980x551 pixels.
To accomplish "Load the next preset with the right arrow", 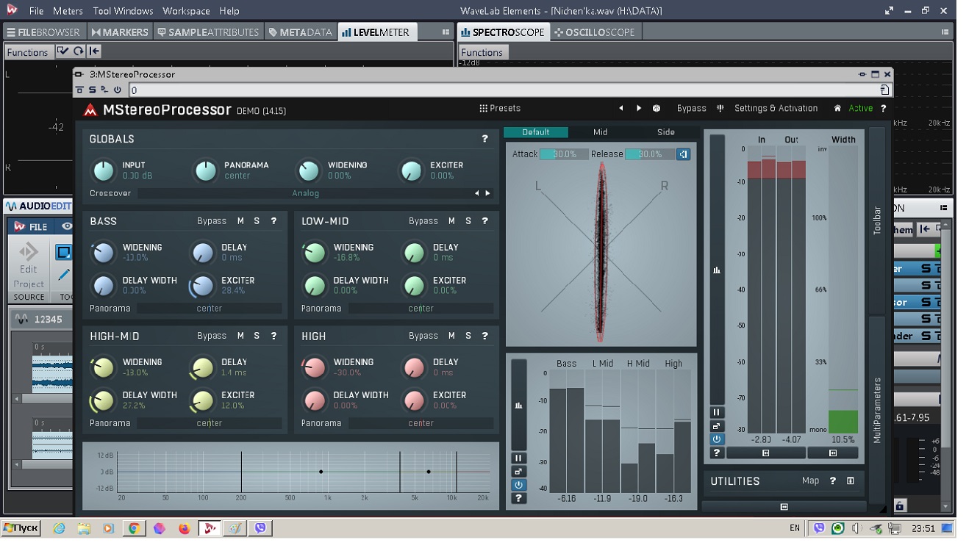I will (x=639, y=108).
